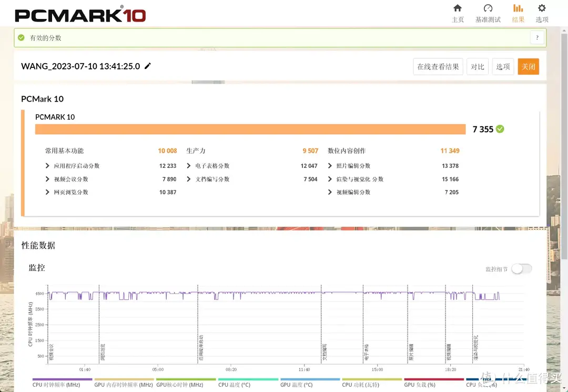Image resolution: width=568 pixels, height=392 pixels.
Task: Click the PCMARK 10 logo
Action: (80, 15)
